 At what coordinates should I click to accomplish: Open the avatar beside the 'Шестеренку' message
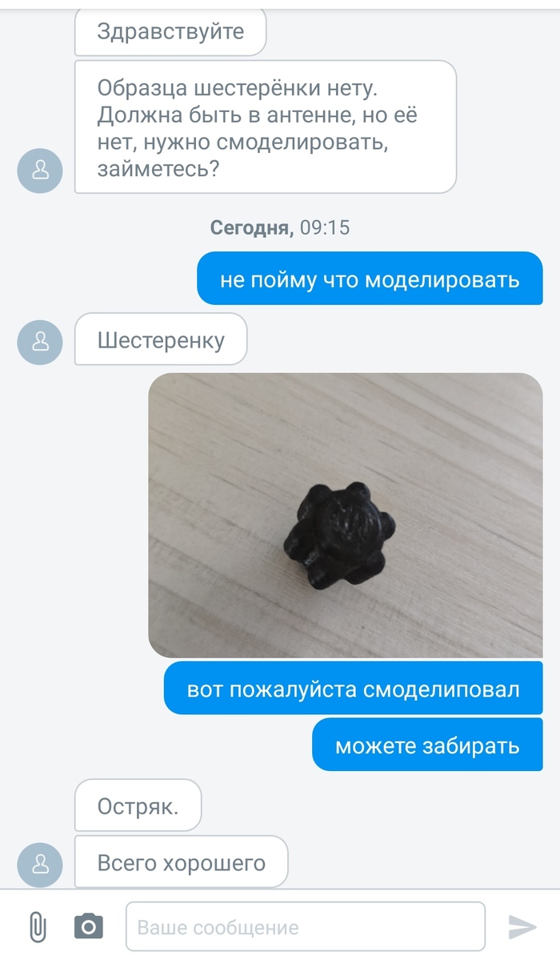pos(39,342)
